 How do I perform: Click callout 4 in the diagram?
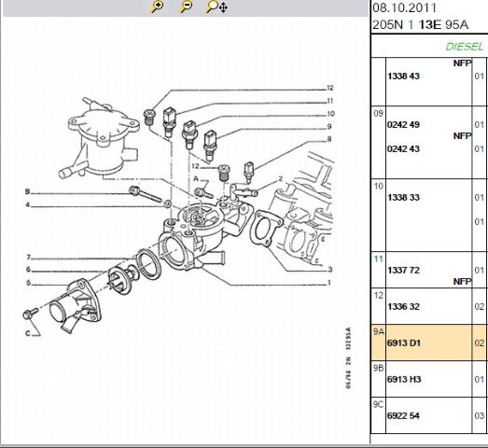click(28, 204)
